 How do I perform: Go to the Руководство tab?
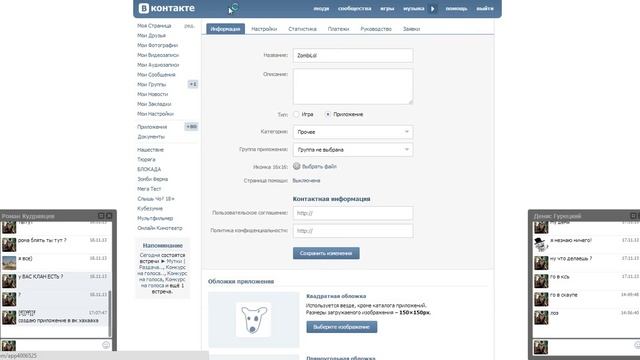tap(376, 29)
